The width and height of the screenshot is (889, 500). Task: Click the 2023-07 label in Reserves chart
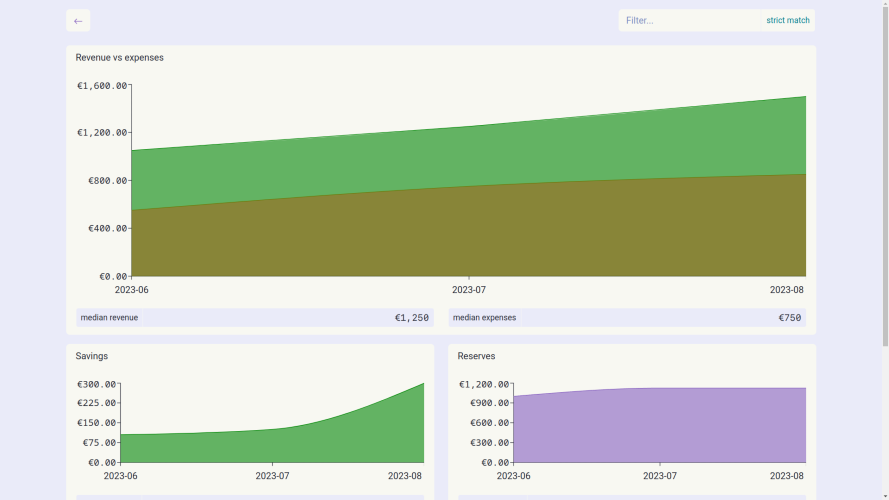(660, 476)
